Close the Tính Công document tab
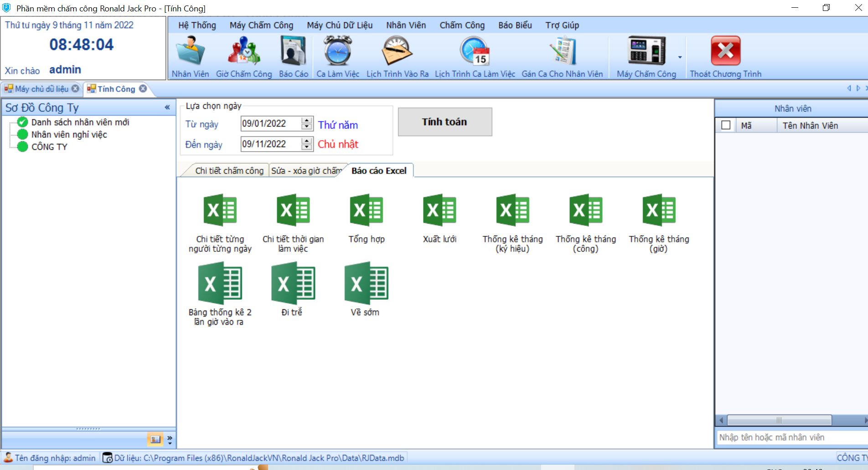Image resolution: width=868 pixels, height=470 pixels. [143, 89]
